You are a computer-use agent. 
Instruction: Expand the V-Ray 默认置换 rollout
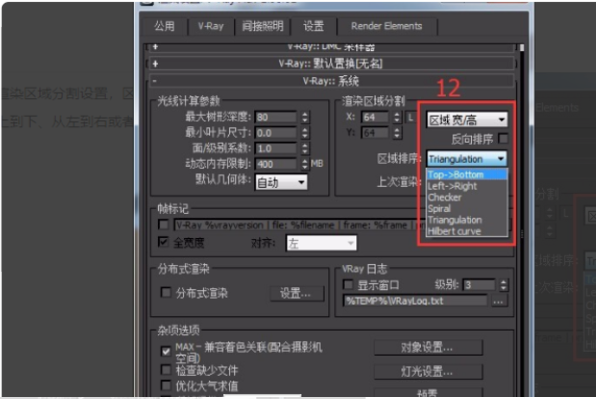click(x=330, y=63)
